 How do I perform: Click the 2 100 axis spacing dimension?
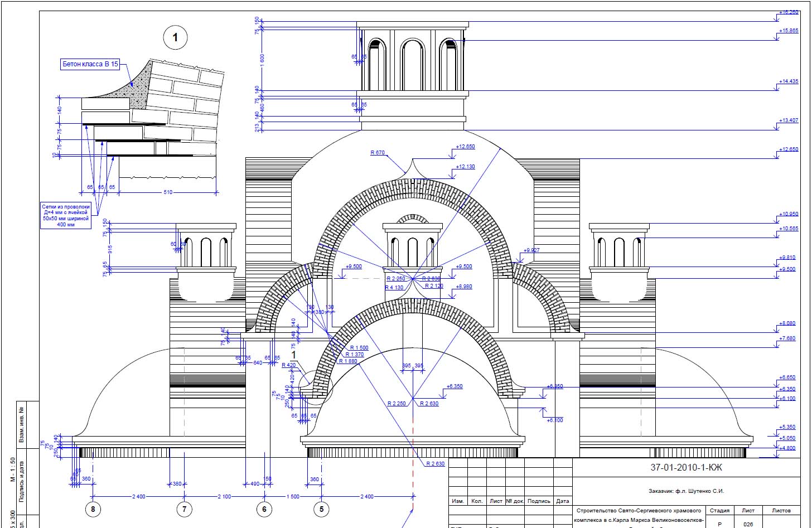tap(224, 496)
